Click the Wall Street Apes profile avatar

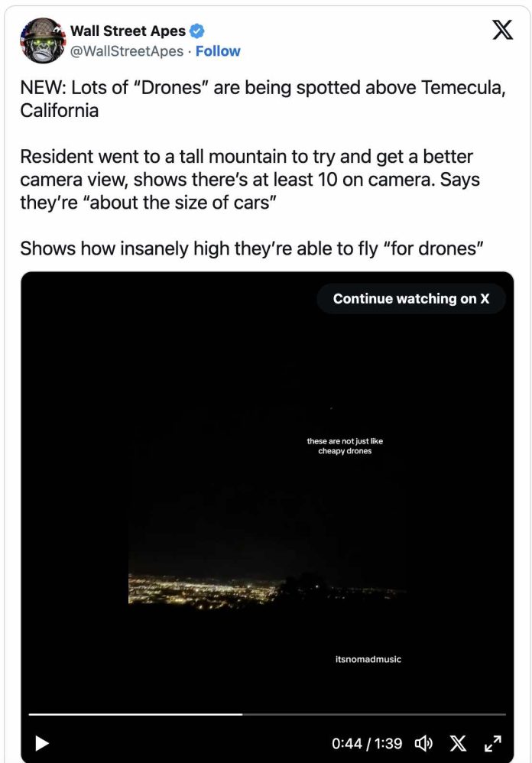pos(41,41)
